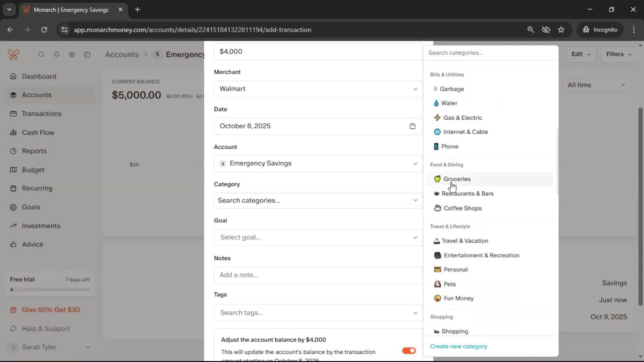
Task: Toggle the sidebar collapse icon
Action: (x=87, y=55)
